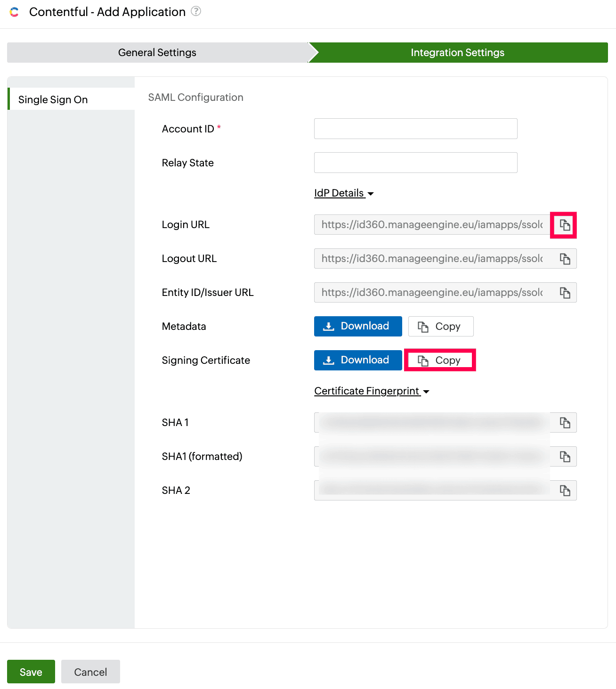Focus the Account ID field
The image size is (616, 689).
416,129
